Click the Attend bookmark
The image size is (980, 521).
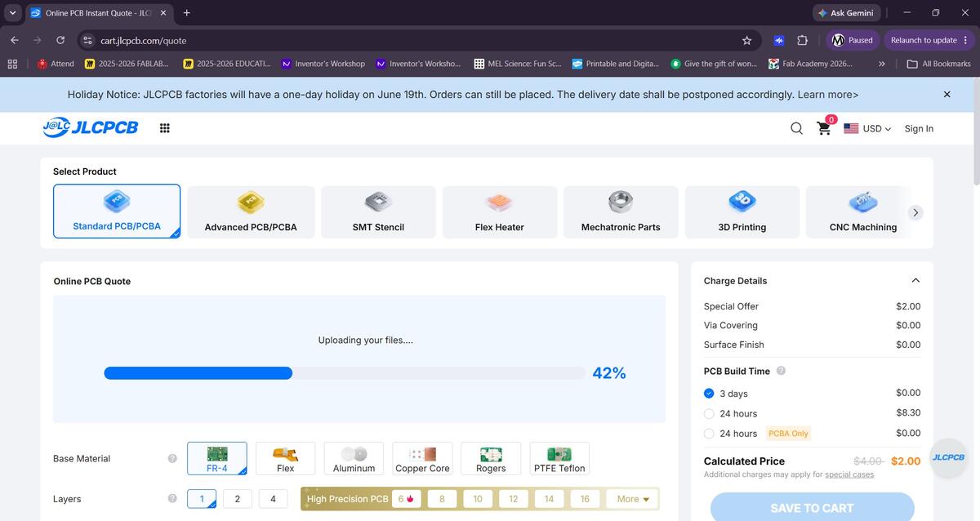pos(55,64)
